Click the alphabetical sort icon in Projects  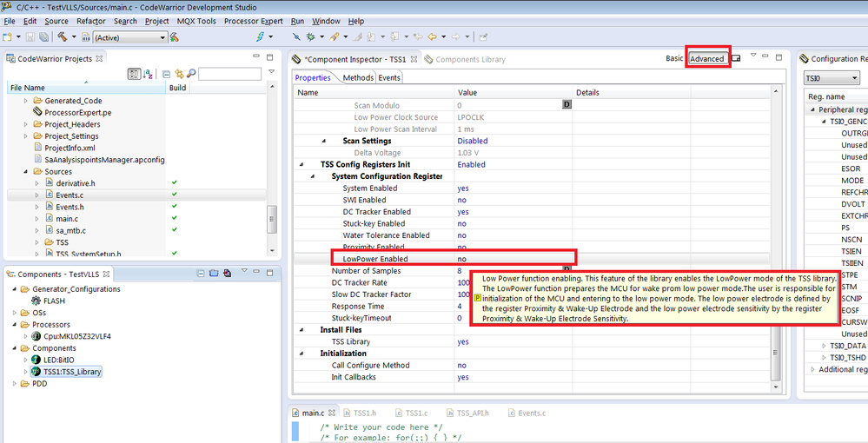tap(148, 74)
